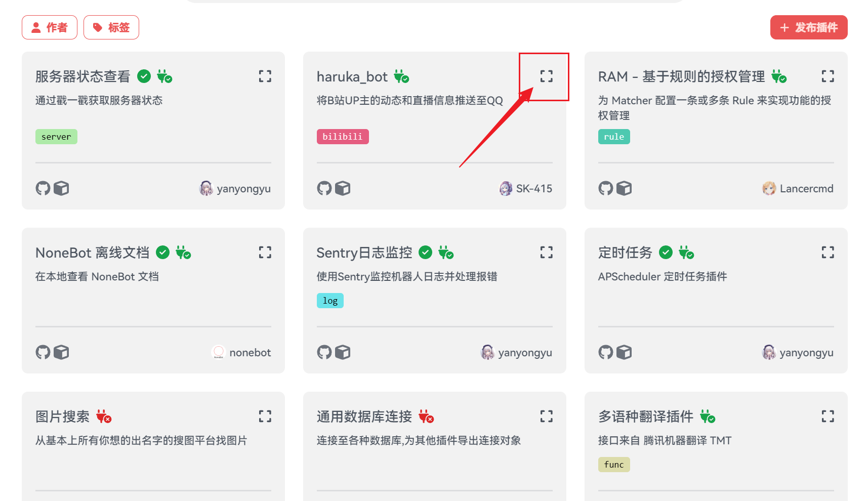Select the server tag
This screenshot has width=868, height=501.
point(56,137)
